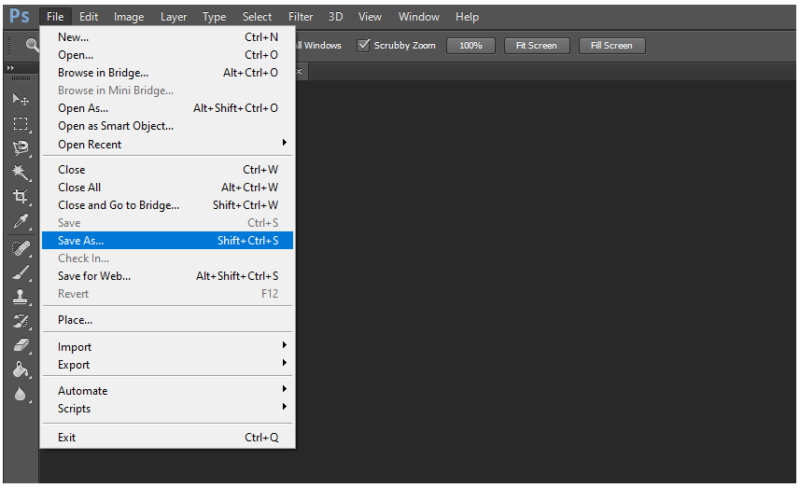
Task: Select Open as Smart Object...
Action: 167,126
